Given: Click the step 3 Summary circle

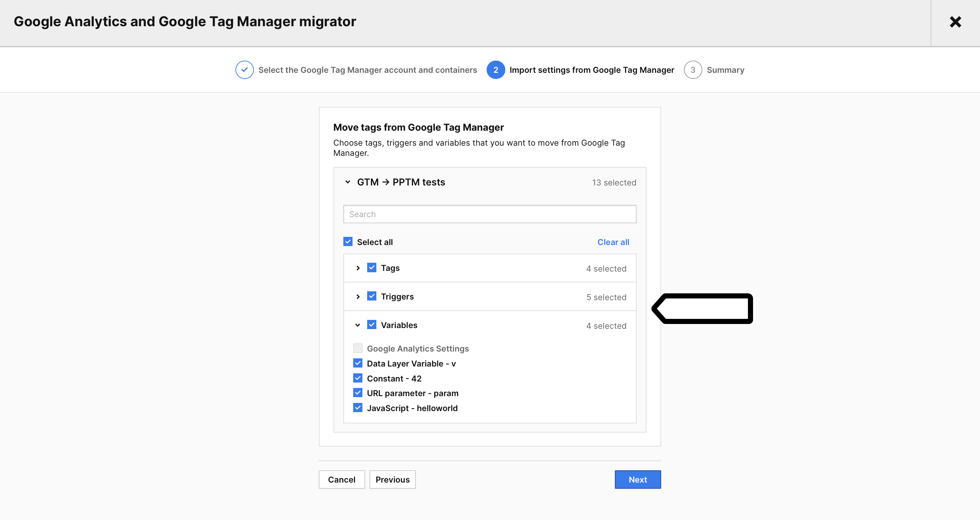Looking at the screenshot, I should pos(692,70).
